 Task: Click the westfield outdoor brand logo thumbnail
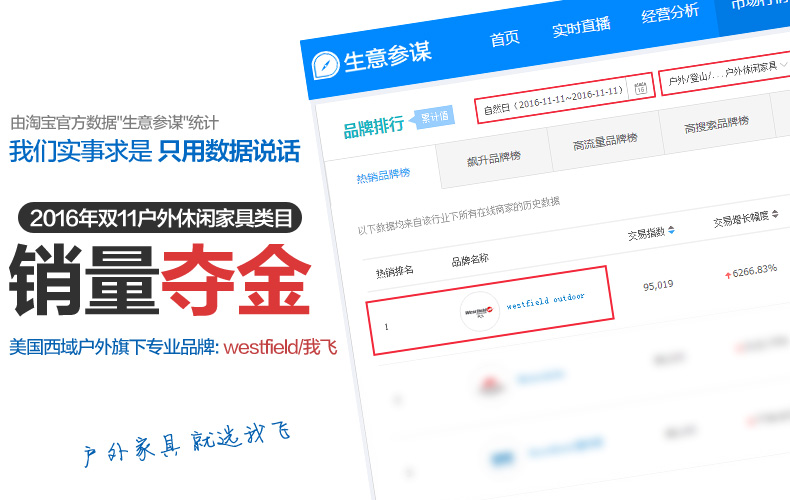point(479,311)
